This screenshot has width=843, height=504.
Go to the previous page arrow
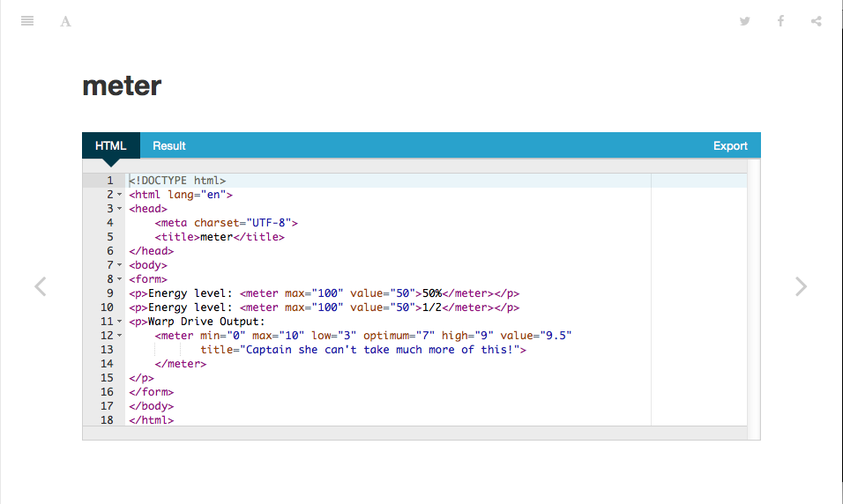[x=41, y=286]
